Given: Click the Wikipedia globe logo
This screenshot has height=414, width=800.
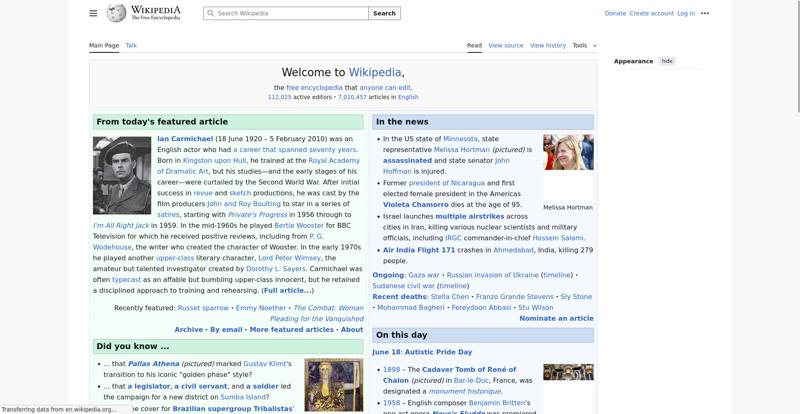Looking at the screenshot, I should (x=116, y=13).
